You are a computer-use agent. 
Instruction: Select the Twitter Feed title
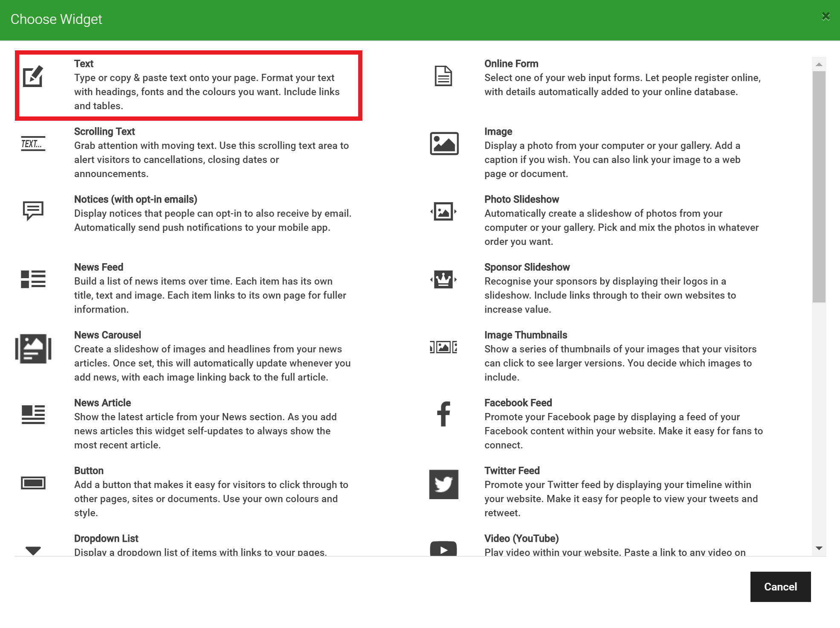tap(512, 471)
